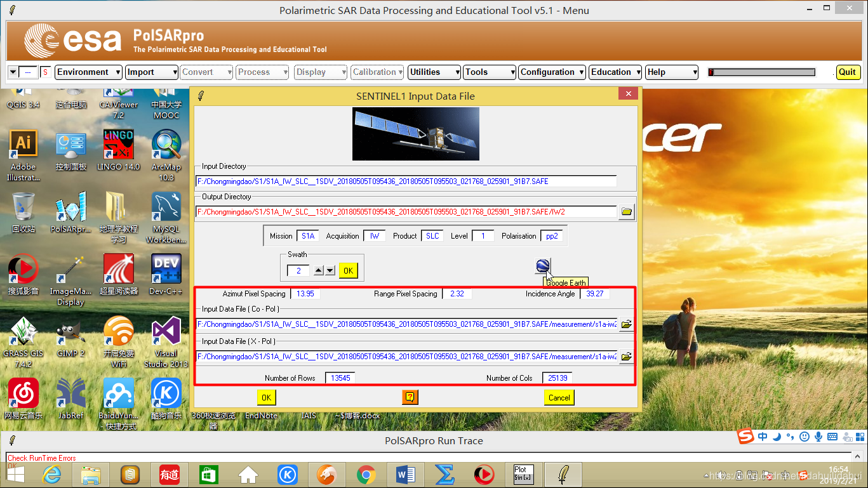
Task: Open the disabled Convert menu
Action: (x=207, y=72)
